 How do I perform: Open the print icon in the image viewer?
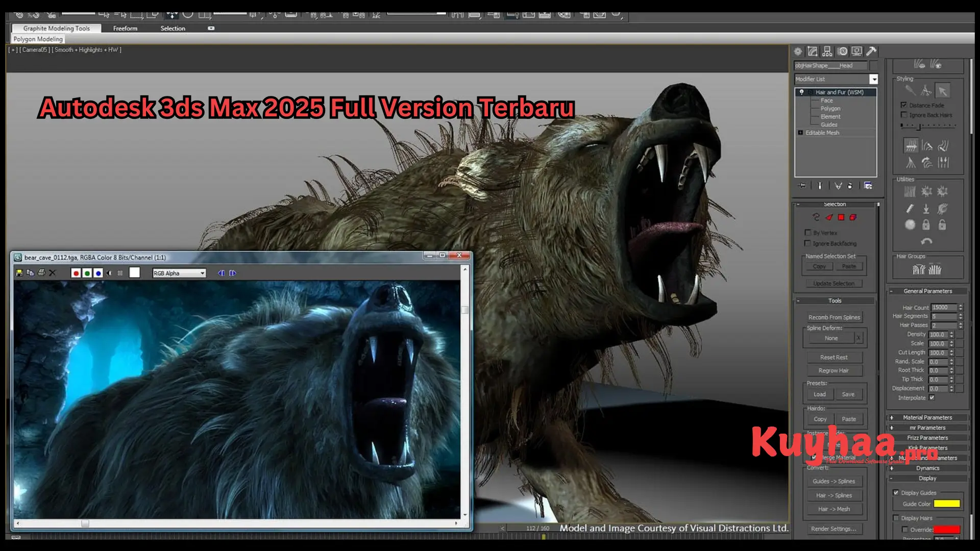41,273
